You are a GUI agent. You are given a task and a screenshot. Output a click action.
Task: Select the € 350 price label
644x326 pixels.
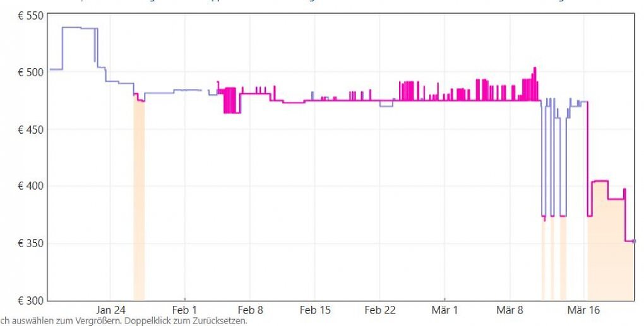(x=30, y=243)
